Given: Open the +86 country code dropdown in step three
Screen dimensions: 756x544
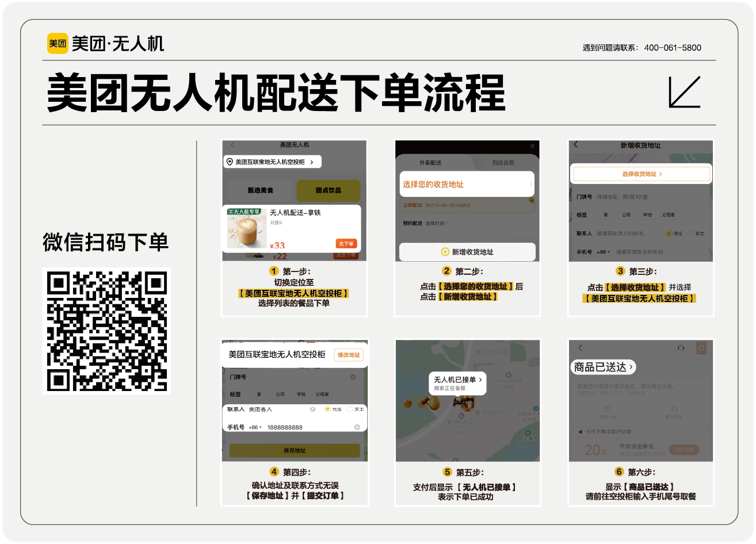Looking at the screenshot, I should pos(603,252).
